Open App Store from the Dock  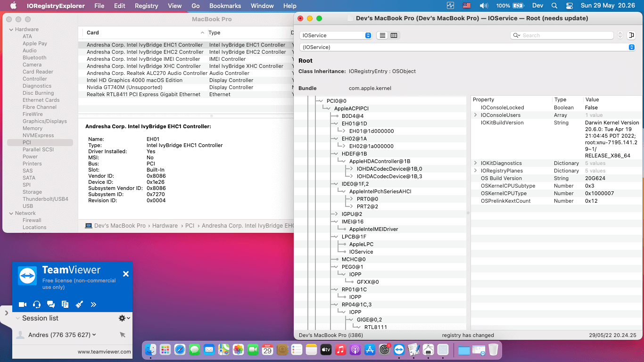click(370, 349)
